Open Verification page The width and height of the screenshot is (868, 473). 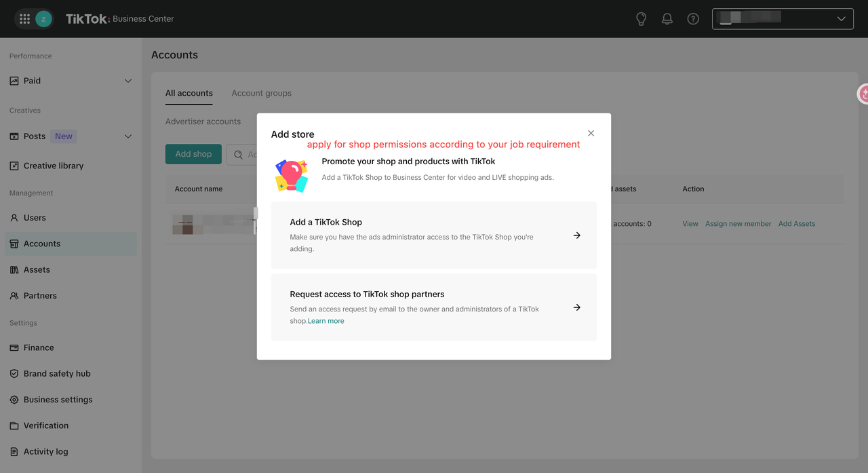click(46, 425)
